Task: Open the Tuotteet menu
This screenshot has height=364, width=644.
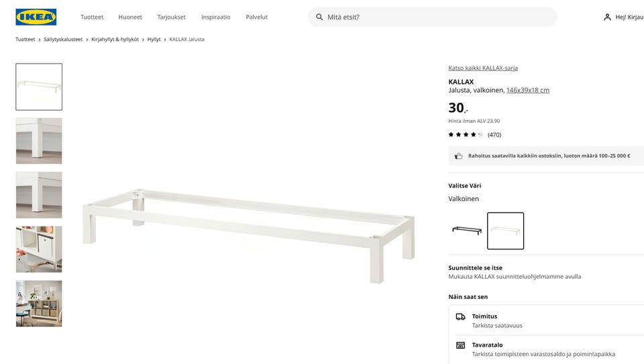Action: pos(92,17)
